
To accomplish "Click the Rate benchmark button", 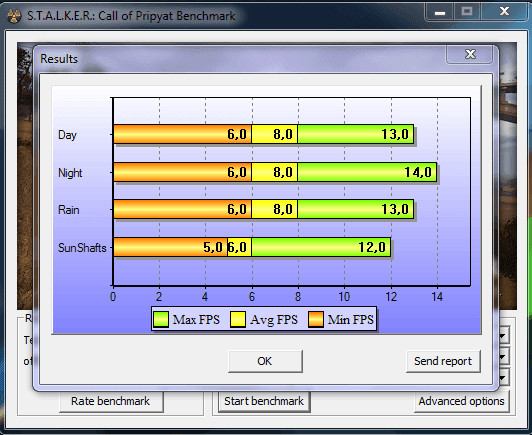I will point(111,401).
